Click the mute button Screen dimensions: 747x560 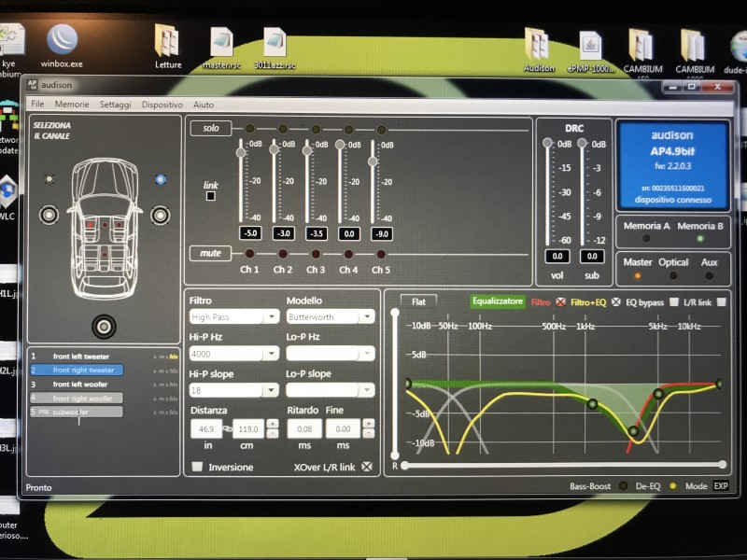pyautogui.click(x=210, y=253)
